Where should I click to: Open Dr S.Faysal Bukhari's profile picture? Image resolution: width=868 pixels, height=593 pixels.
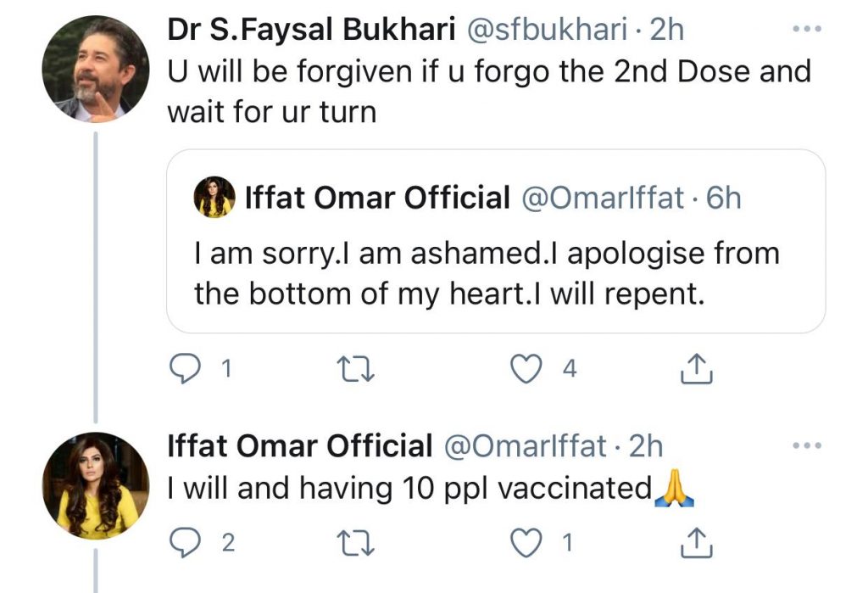click(94, 69)
